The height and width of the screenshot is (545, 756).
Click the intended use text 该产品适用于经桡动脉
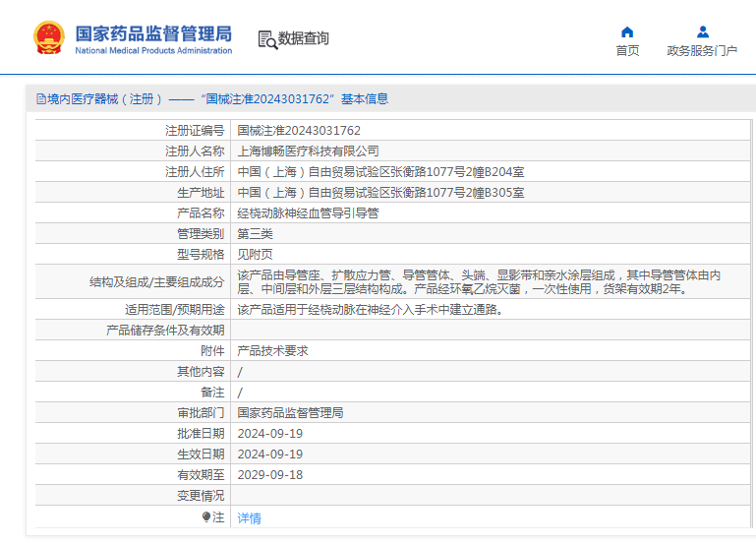pos(371,310)
